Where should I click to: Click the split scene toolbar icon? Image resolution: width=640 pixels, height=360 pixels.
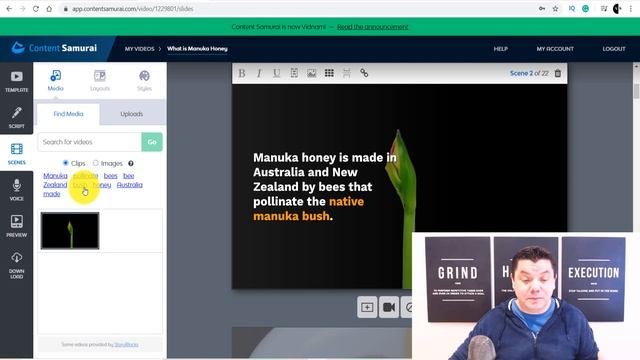(x=347, y=73)
